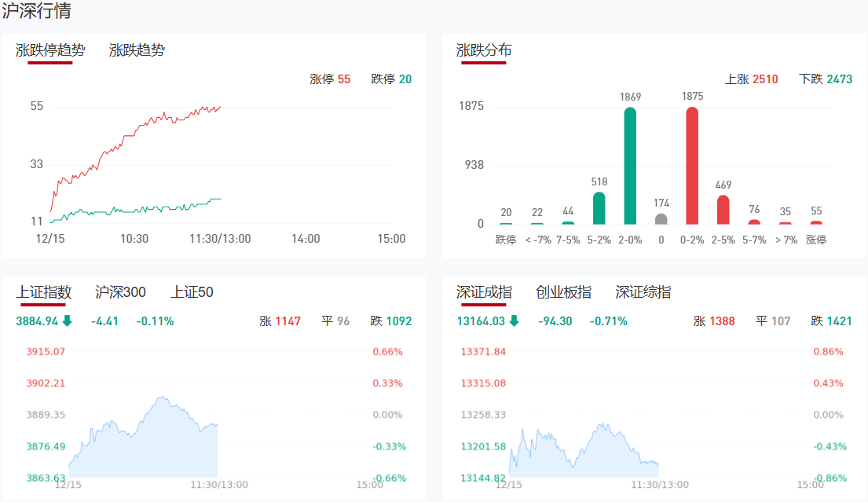Viewport: 868px width, 502px height.
Task: Click the 上证指数 tab
Action: [x=44, y=292]
